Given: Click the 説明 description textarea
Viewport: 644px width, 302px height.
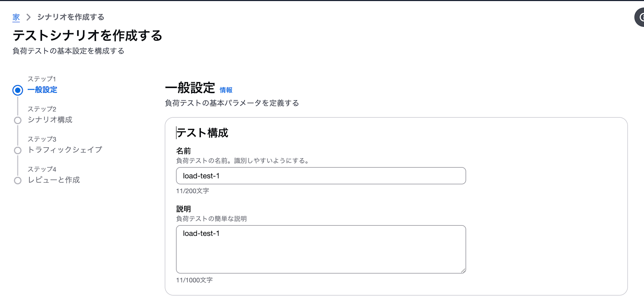Looking at the screenshot, I should click(321, 249).
